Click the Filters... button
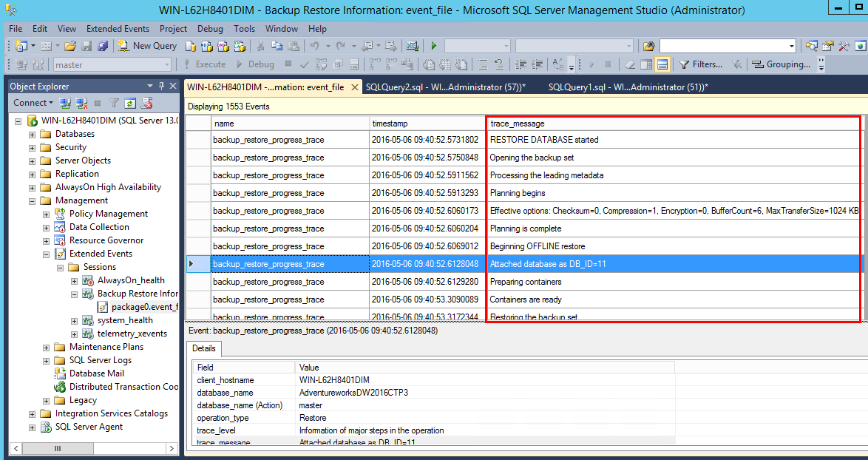Image resolution: width=868 pixels, height=460 pixels. point(701,65)
